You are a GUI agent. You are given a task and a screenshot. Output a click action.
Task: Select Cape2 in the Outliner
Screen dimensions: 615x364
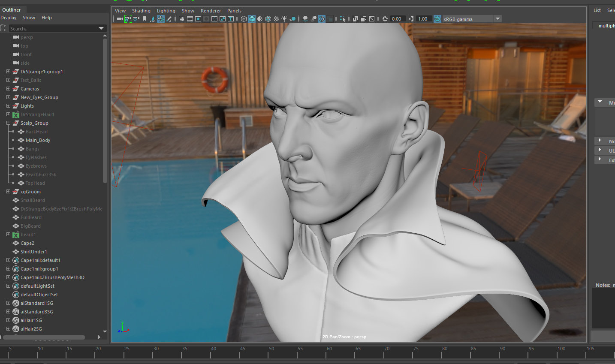point(27,243)
